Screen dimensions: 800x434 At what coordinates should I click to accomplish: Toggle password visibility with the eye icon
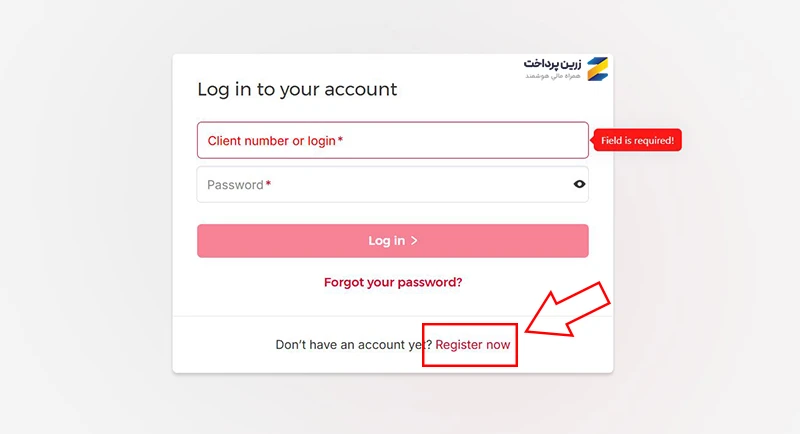579,184
